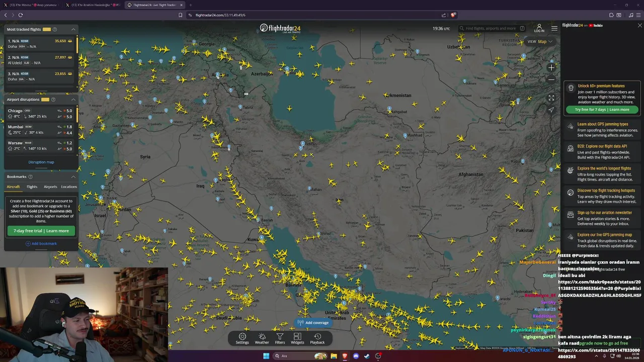644x362 pixels.
Task: Zoom out the map with minus button
Action: click(551, 79)
